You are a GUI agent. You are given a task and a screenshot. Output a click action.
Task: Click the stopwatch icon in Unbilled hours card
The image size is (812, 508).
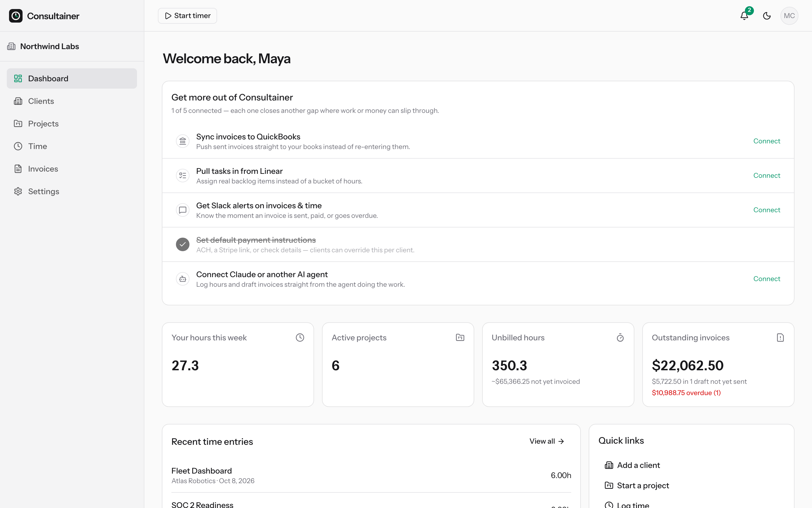point(620,337)
